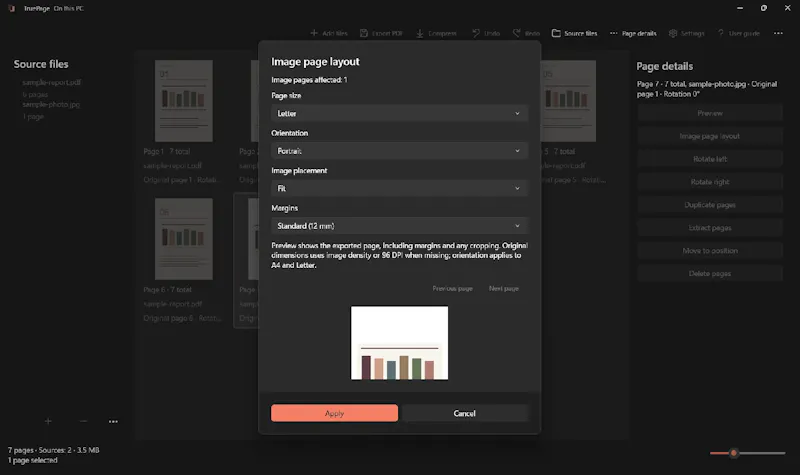The width and height of the screenshot is (800, 475).
Task: Click the Preview button in Page details
Action: point(710,113)
